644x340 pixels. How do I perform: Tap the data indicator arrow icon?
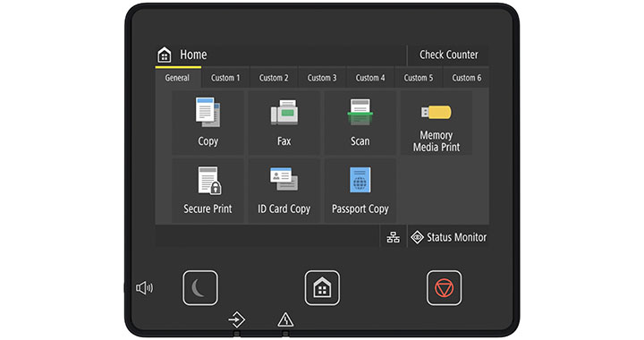pos(237,319)
